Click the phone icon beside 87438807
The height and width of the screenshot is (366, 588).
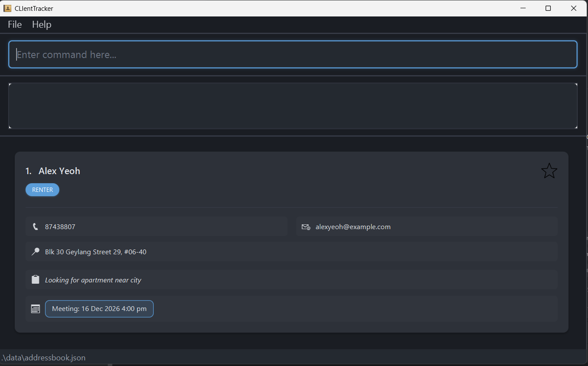pos(36,227)
